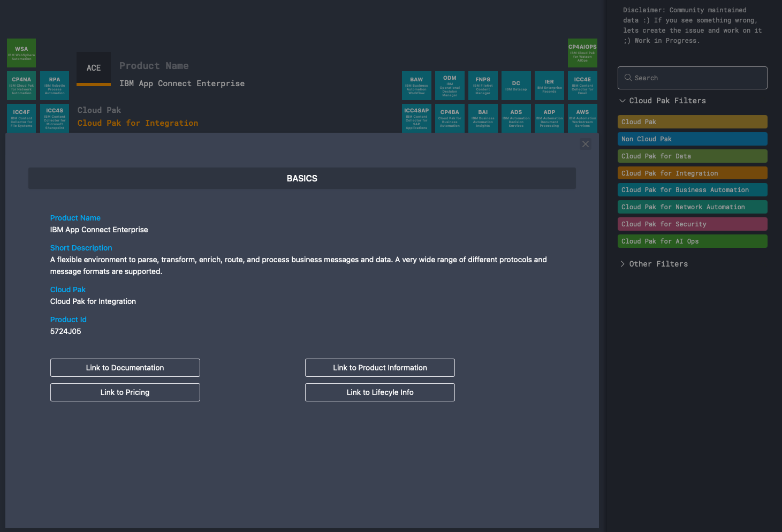The height and width of the screenshot is (532, 782).
Task: Select the CP4NA Network Automation tile
Action: 21,86
